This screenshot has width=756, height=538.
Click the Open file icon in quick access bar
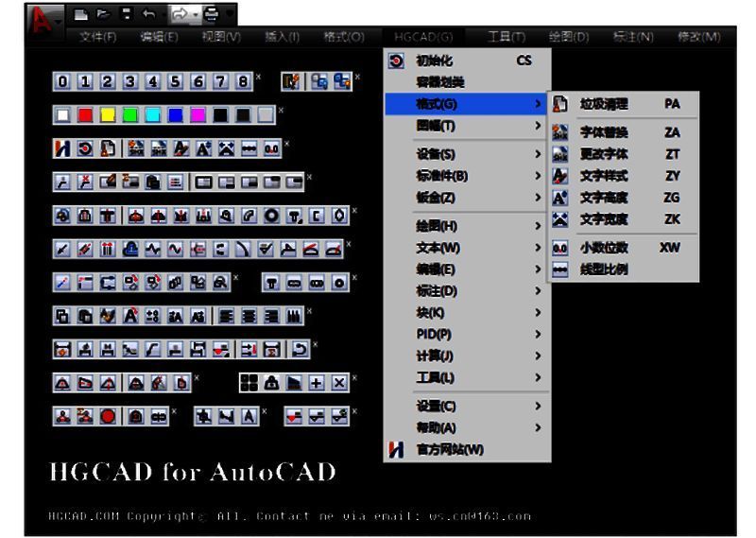click(x=103, y=14)
